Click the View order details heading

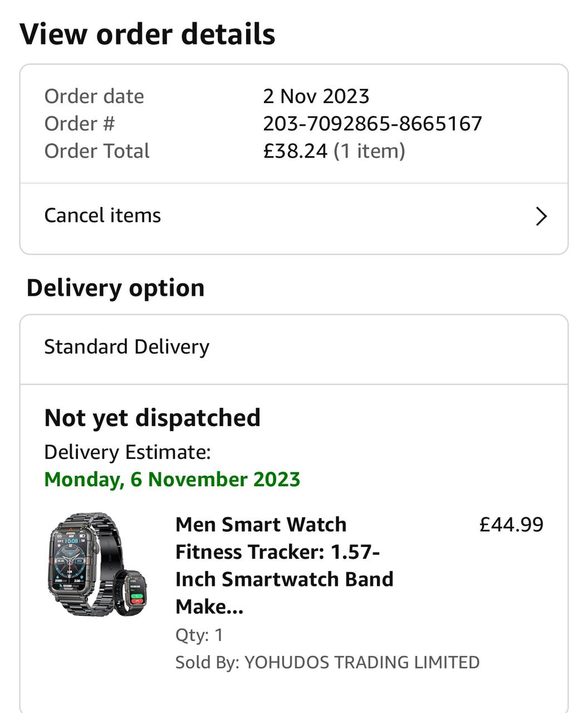point(148,35)
